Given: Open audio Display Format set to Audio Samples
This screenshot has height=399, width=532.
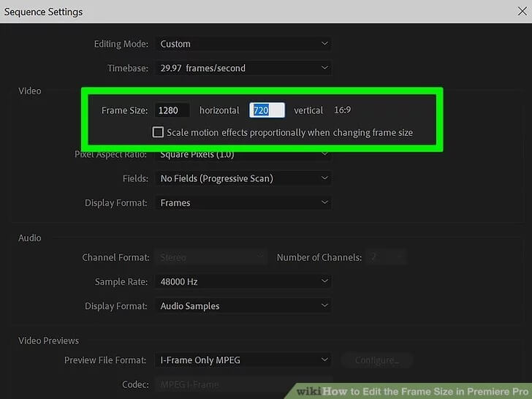Looking at the screenshot, I should pyautogui.click(x=243, y=306).
